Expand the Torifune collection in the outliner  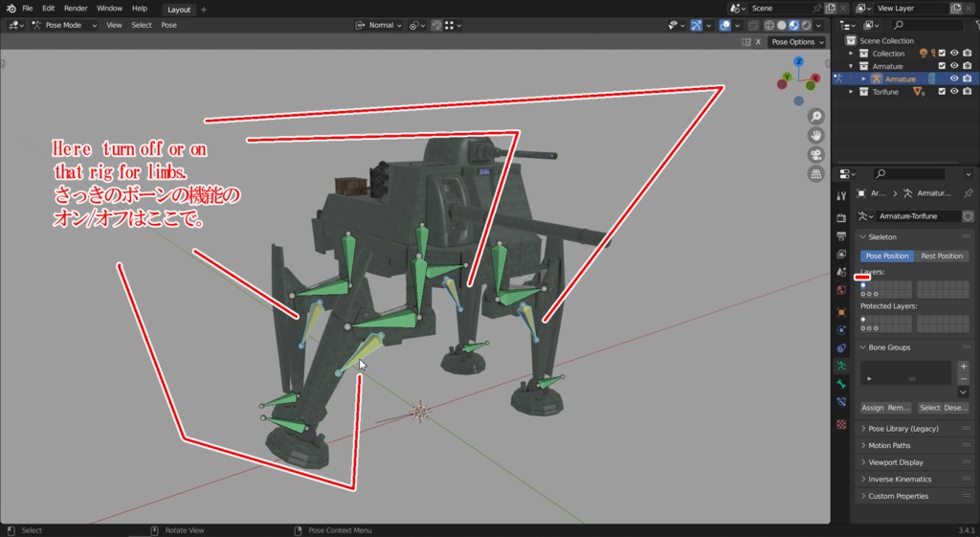851,92
